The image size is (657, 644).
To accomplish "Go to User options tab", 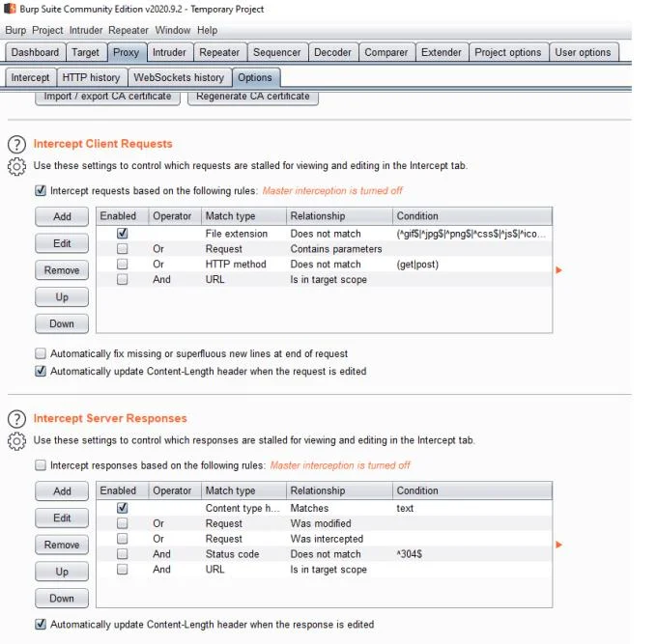I will (x=583, y=52).
